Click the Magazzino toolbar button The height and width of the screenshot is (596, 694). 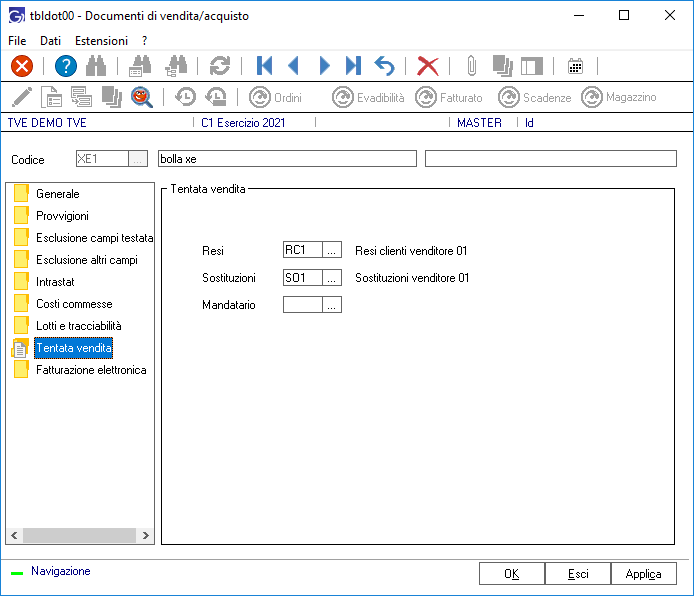coord(619,97)
